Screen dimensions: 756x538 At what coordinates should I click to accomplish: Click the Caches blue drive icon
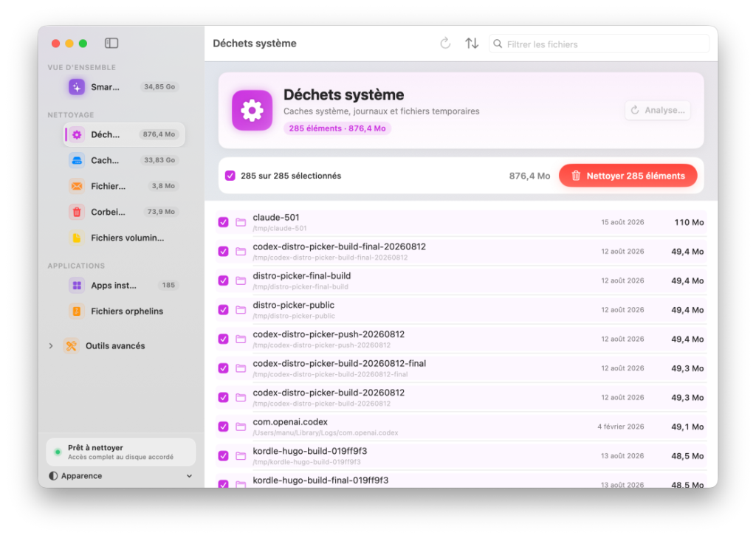(x=77, y=160)
